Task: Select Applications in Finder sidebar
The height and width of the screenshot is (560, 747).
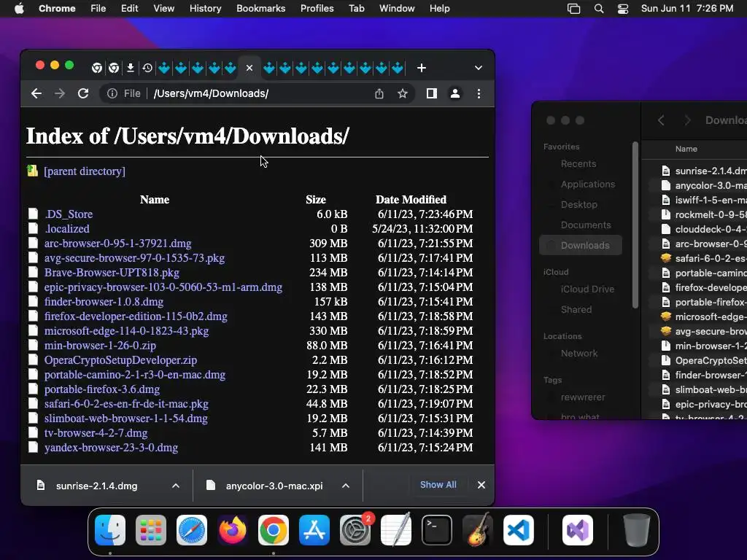Action: pos(588,184)
